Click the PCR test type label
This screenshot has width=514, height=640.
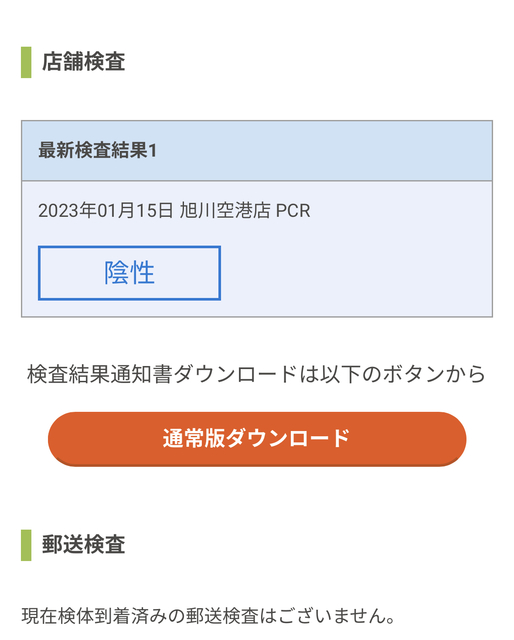tap(293, 211)
